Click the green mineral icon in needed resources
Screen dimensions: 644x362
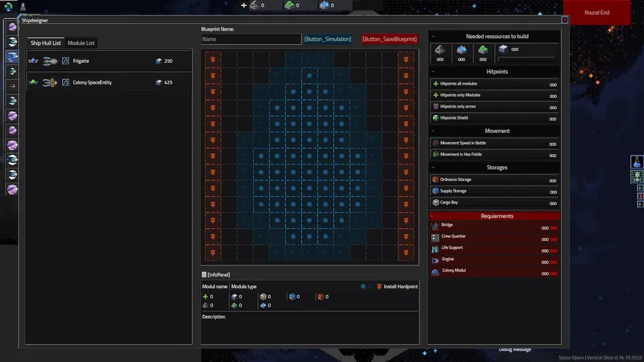pyautogui.click(x=483, y=49)
